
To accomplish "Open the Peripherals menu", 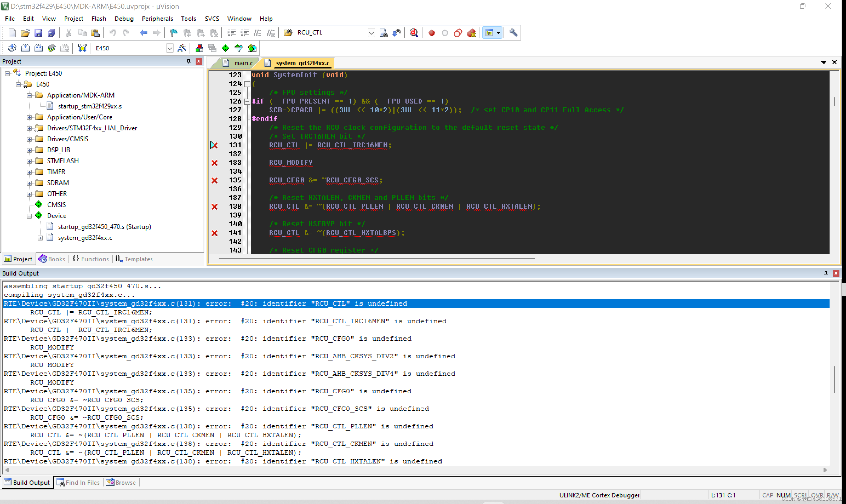I will coord(157,19).
